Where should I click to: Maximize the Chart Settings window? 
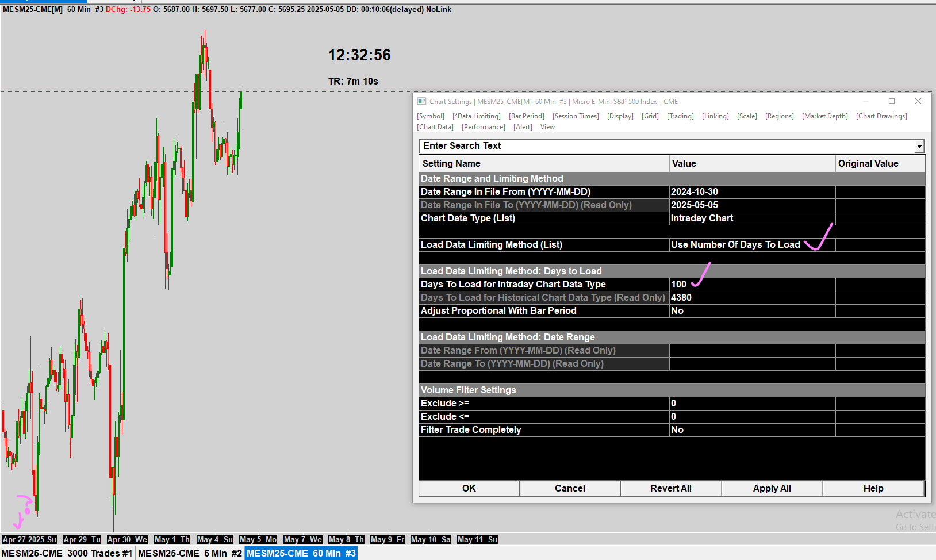click(892, 101)
